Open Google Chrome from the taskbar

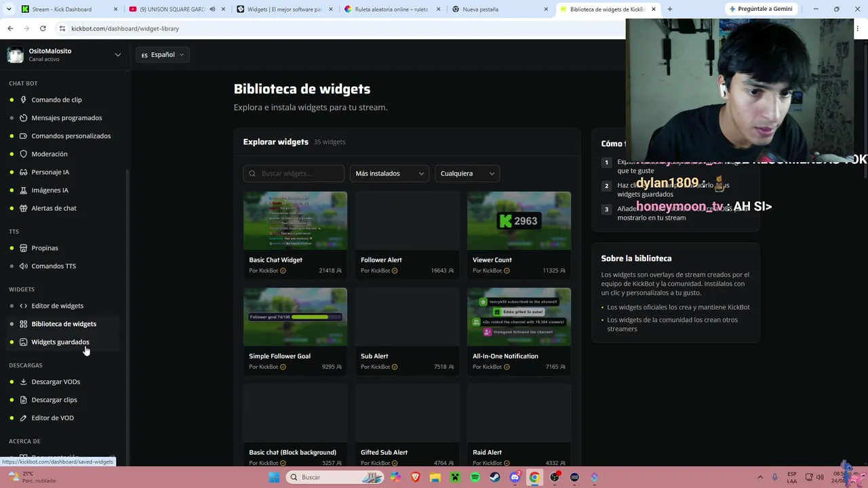(534, 477)
